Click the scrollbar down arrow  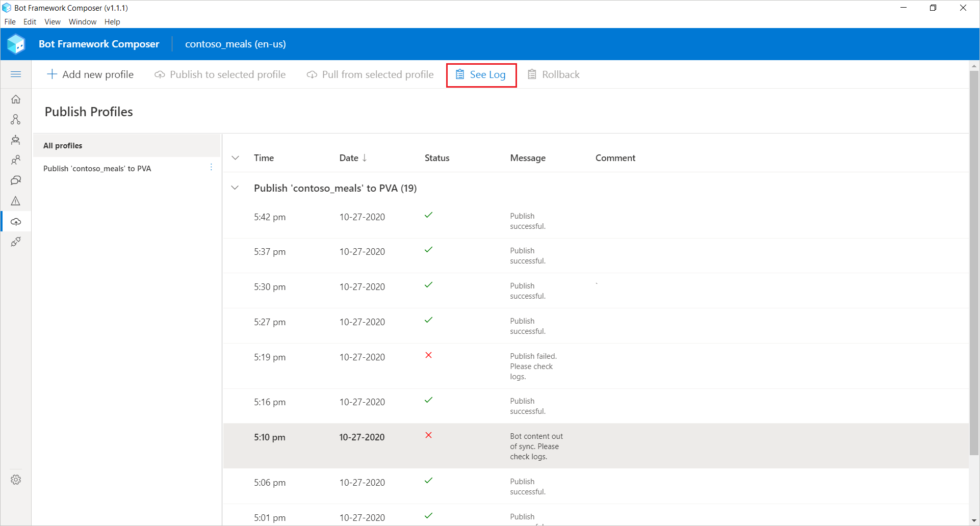point(974,520)
